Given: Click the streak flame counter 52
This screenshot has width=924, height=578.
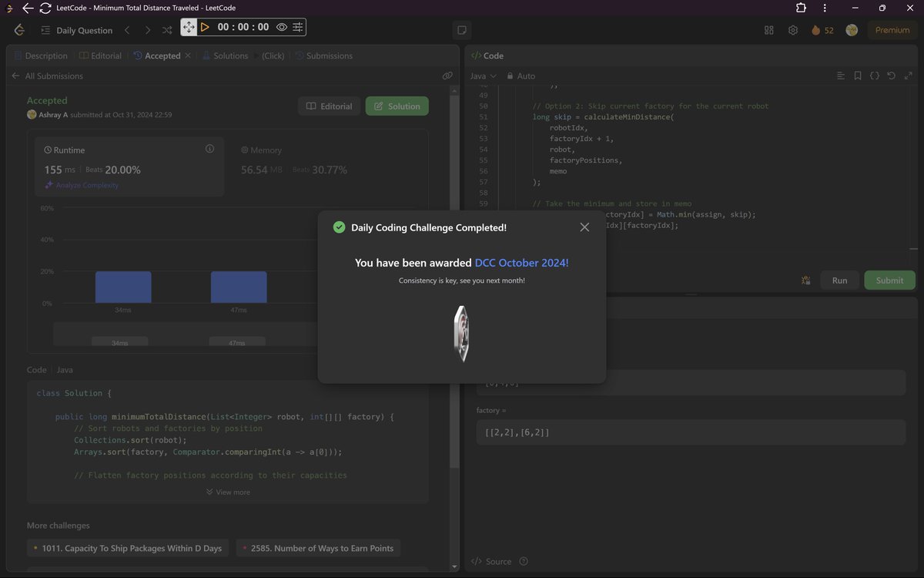Looking at the screenshot, I should click(x=822, y=30).
